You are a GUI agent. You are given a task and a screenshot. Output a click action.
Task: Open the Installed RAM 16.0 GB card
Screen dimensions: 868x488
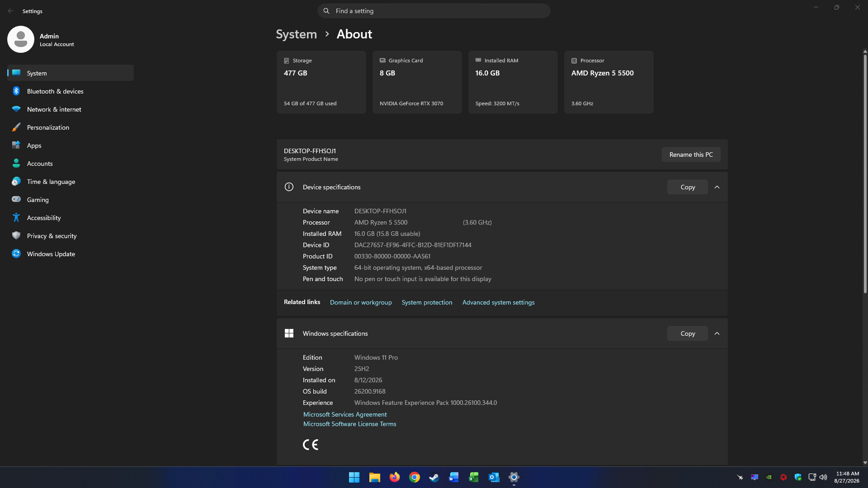coord(513,82)
